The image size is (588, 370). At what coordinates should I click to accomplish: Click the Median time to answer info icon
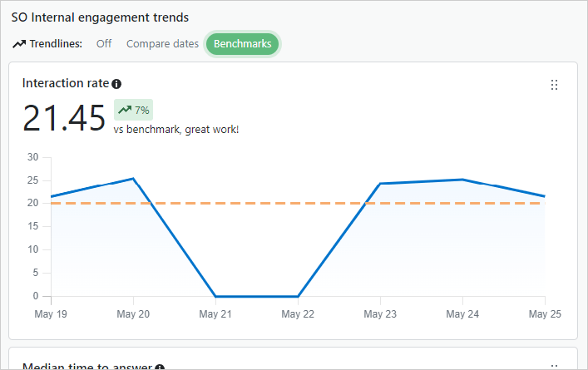point(160,367)
